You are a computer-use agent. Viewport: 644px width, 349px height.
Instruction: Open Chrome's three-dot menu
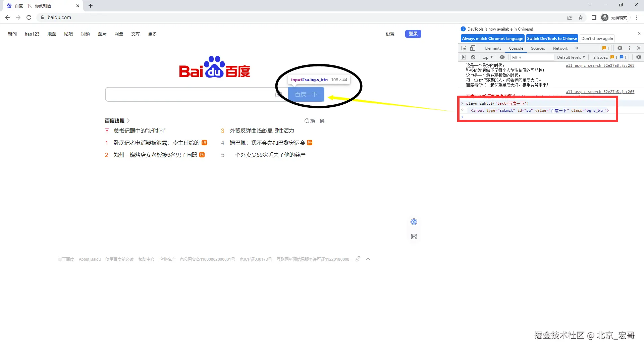(x=637, y=17)
